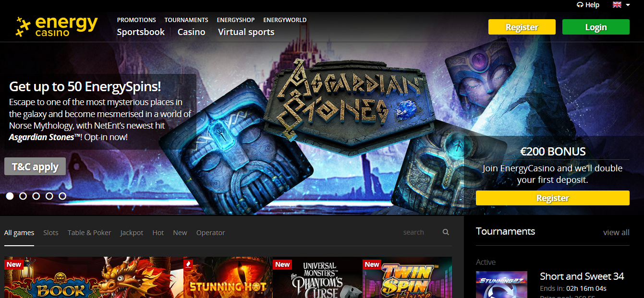Open the Book of dragon game thumbnail
This screenshot has width=644, height=298.
tap(94, 277)
